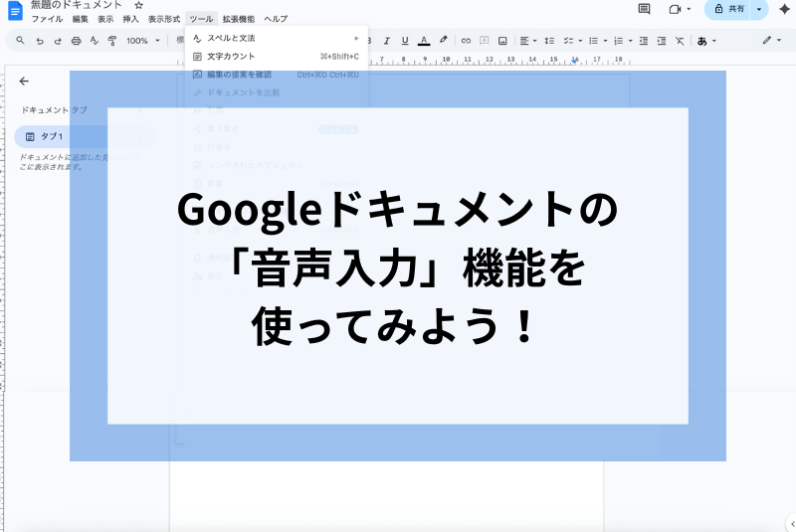This screenshot has height=532, width=796.
Task: Undo the last action
Action: point(40,41)
